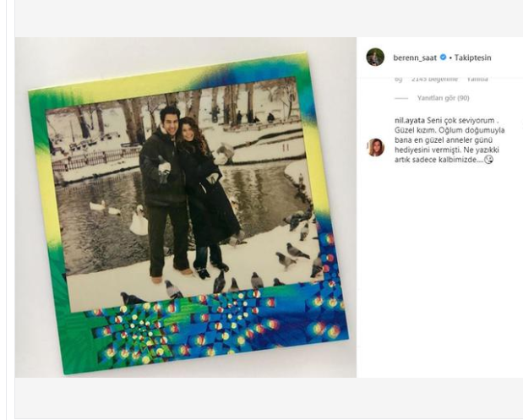Expand Yanıtları gör (90) replies
Image resolution: width=523 pixels, height=420 pixels.
click(x=444, y=98)
